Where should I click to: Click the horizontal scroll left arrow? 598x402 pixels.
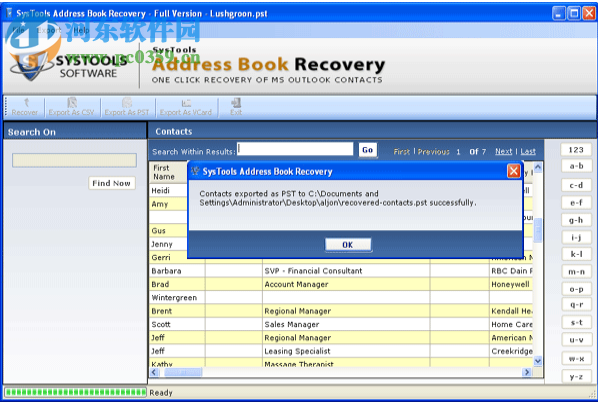[154, 372]
